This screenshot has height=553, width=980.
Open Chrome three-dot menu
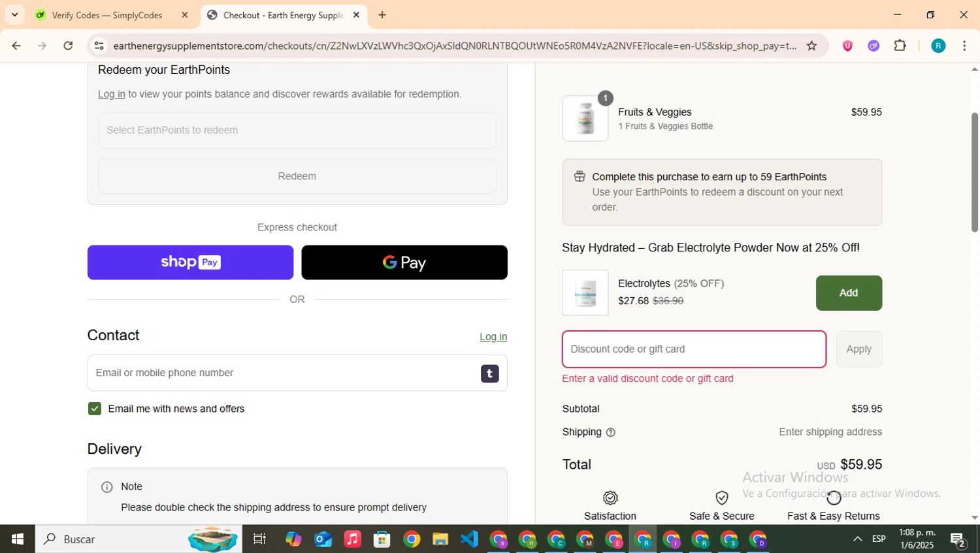tap(964, 46)
